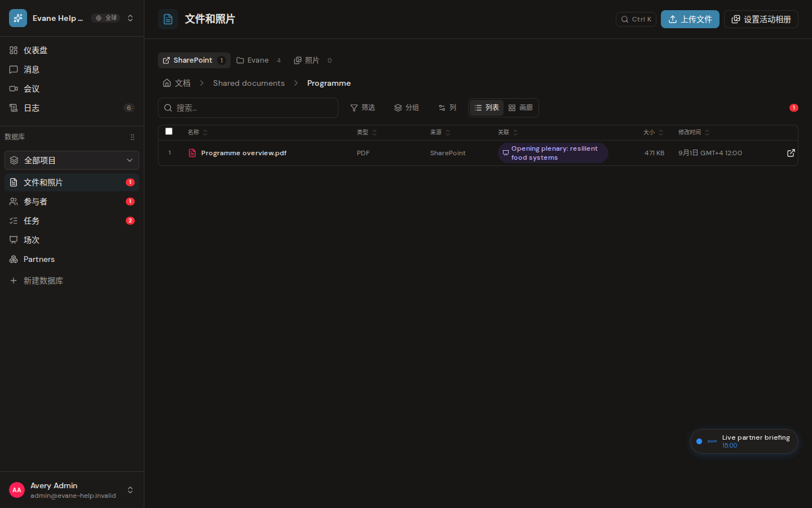Click 上传文件 upload button
Screen dimensions: 812x508
coord(690,19)
